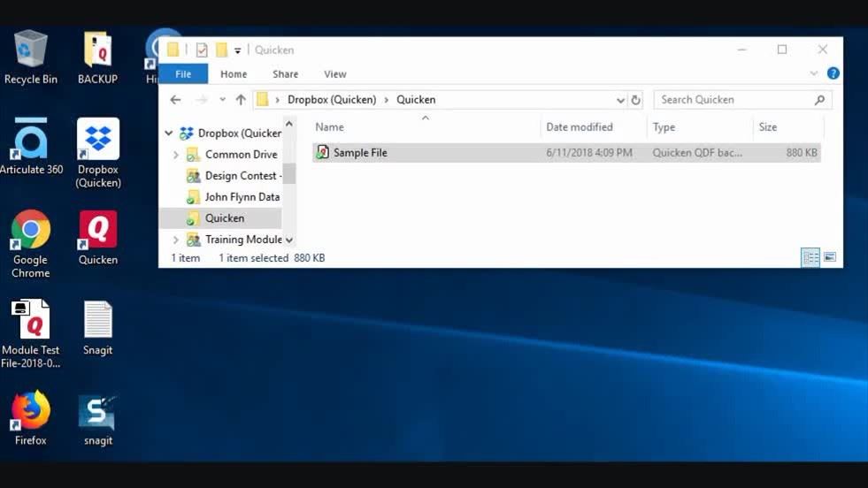The image size is (868, 488).
Task: Open the Recycle Bin desktop icon
Action: click(x=30, y=50)
